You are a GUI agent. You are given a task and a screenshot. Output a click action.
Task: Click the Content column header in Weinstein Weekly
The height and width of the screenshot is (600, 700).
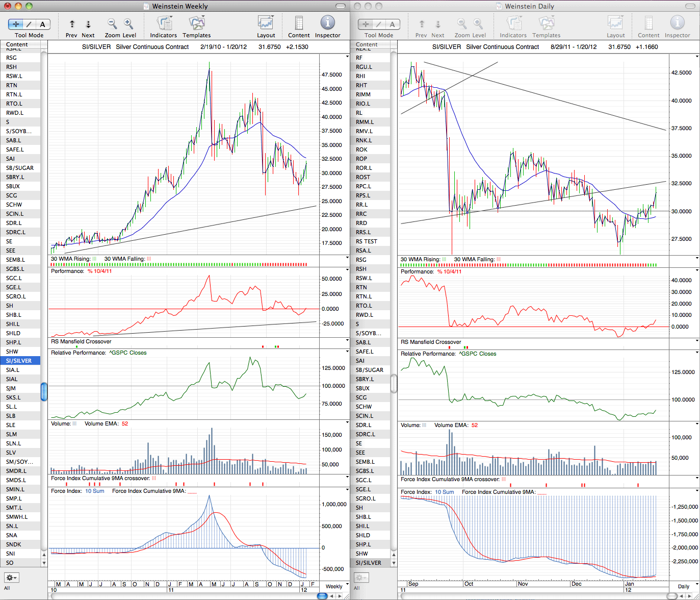20,44
